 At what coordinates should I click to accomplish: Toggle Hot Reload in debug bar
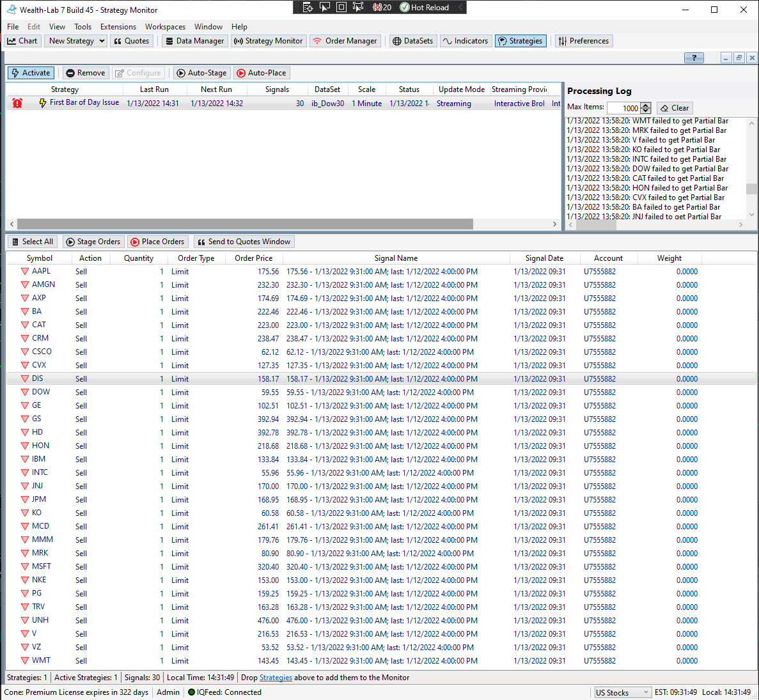point(425,7)
